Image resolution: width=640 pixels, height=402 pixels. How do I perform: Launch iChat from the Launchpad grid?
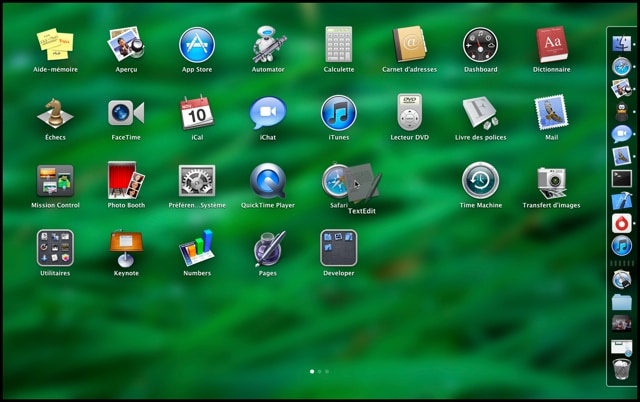point(268,113)
